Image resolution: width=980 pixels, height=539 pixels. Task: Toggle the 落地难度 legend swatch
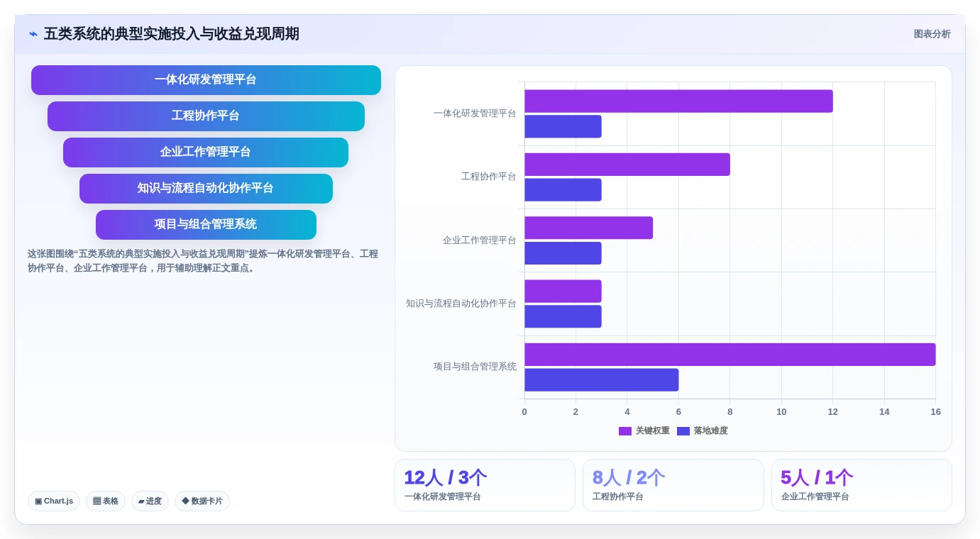click(x=683, y=431)
